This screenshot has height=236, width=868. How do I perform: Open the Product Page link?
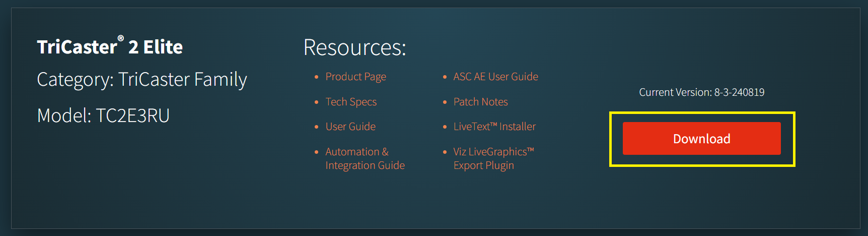[355, 77]
